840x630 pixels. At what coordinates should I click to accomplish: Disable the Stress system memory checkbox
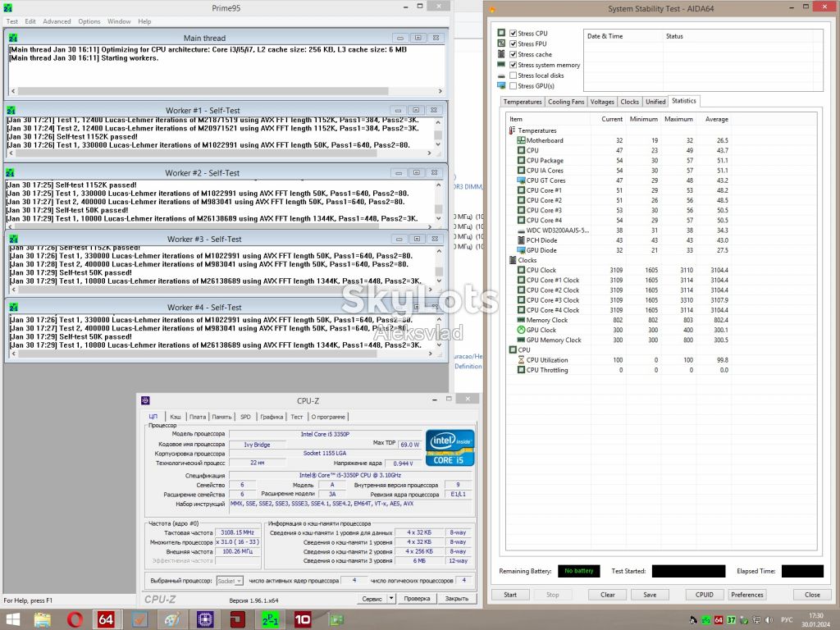tap(514, 65)
